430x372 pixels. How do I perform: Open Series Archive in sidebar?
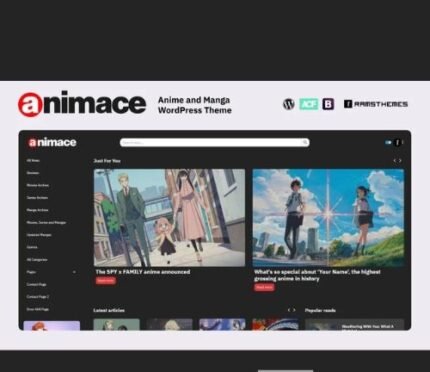[37, 197]
